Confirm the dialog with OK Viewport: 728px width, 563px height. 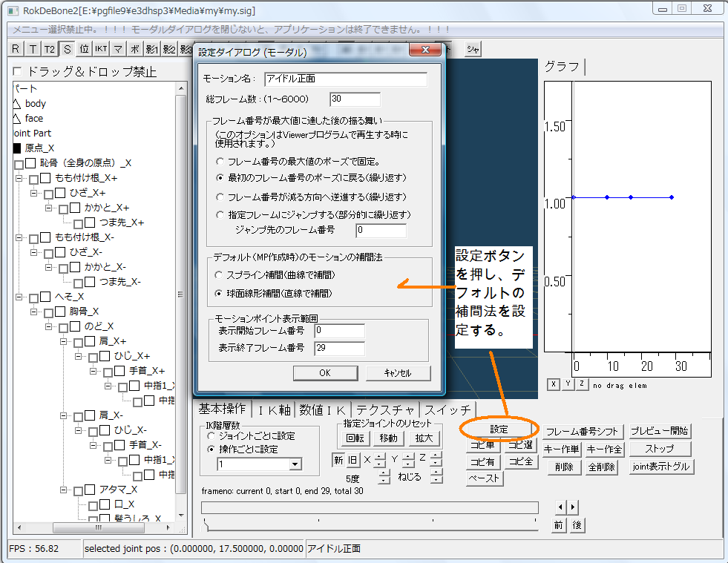coord(324,372)
